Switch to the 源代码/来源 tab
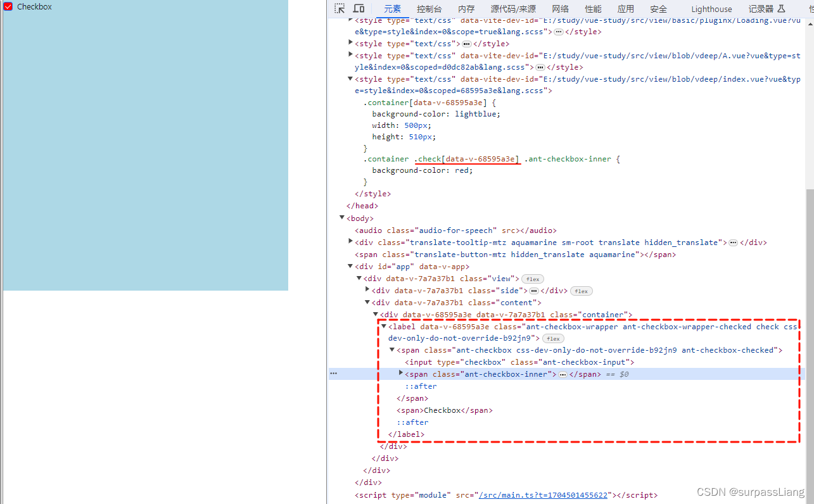Viewport: 814px width, 504px height. click(x=513, y=9)
